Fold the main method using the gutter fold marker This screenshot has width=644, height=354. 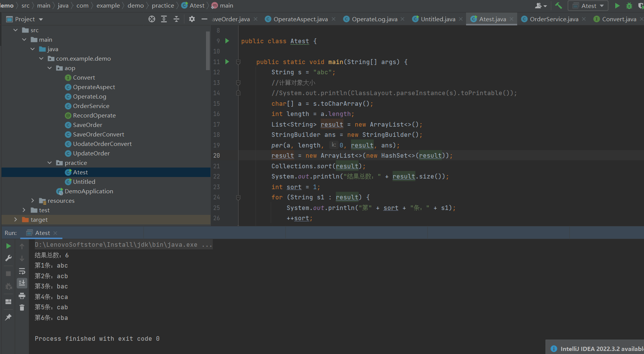238,62
